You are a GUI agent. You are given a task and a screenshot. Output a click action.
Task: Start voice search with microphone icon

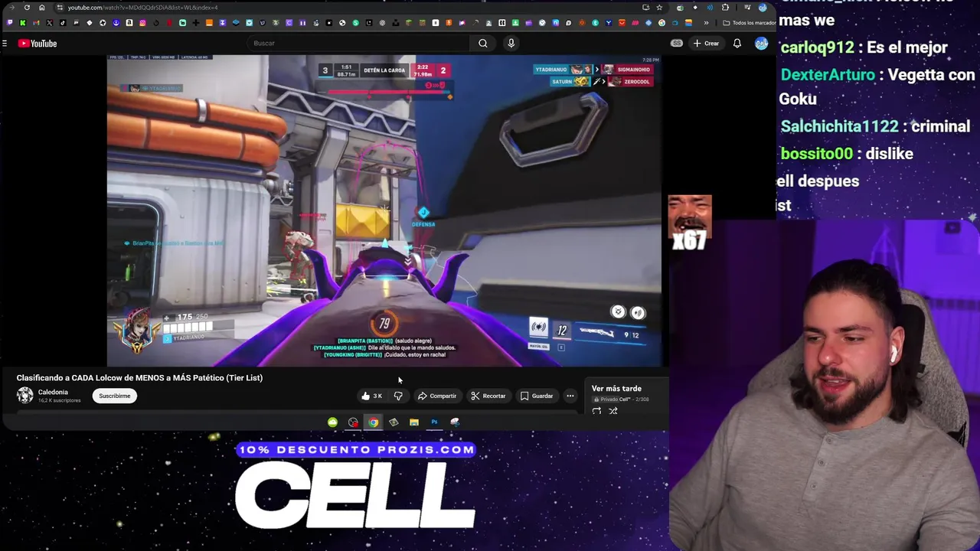click(x=511, y=44)
